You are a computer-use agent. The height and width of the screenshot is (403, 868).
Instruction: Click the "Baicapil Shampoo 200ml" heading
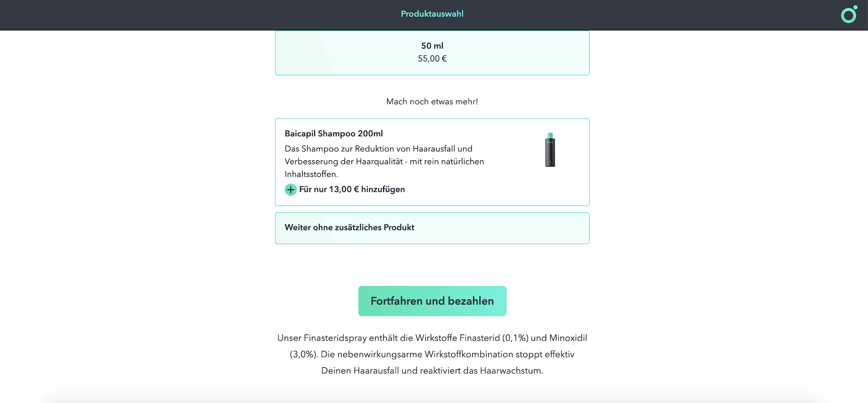pyautogui.click(x=334, y=133)
